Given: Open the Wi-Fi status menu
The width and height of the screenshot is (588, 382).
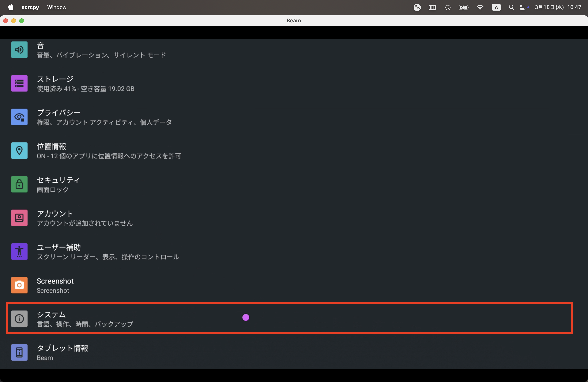Looking at the screenshot, I should [480, 7].
